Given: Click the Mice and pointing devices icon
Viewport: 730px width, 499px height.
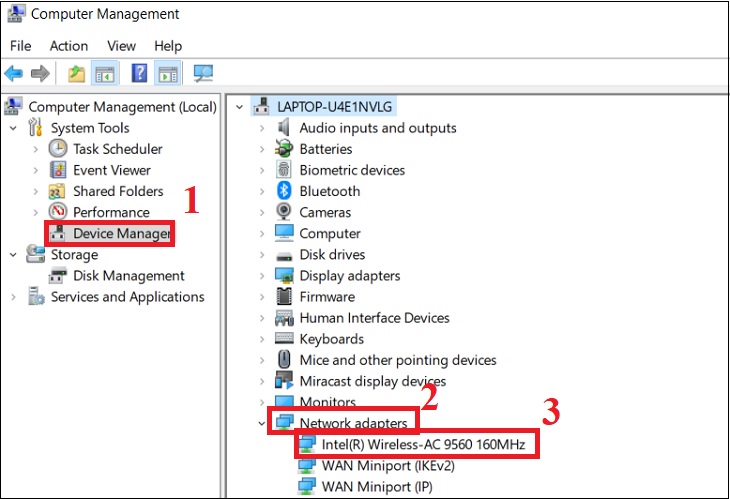Looking at the screenshot, I should point(284,360).
